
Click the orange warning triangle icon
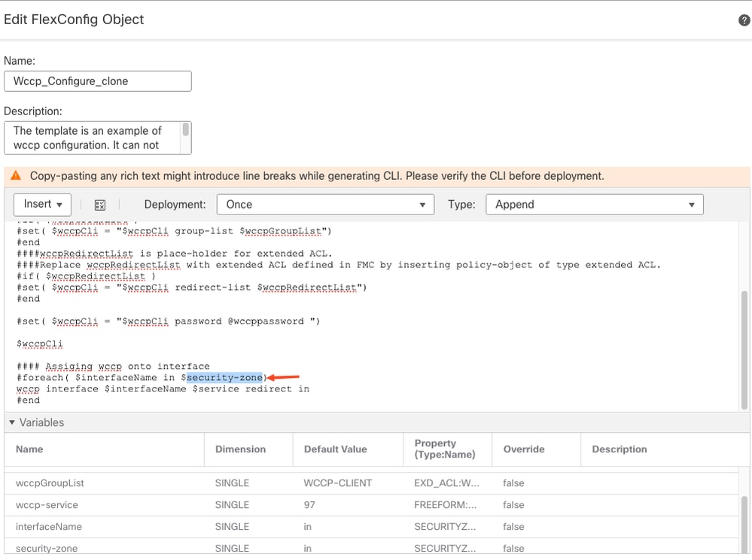(16, 175)
